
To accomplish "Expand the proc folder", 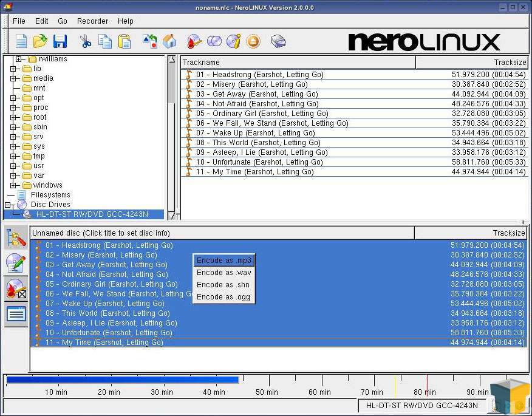I will (x=13, y=107).
